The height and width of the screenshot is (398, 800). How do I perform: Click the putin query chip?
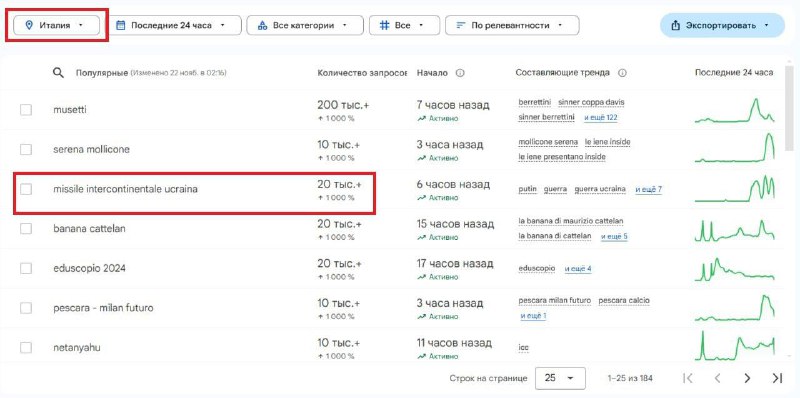coord(528,189)
